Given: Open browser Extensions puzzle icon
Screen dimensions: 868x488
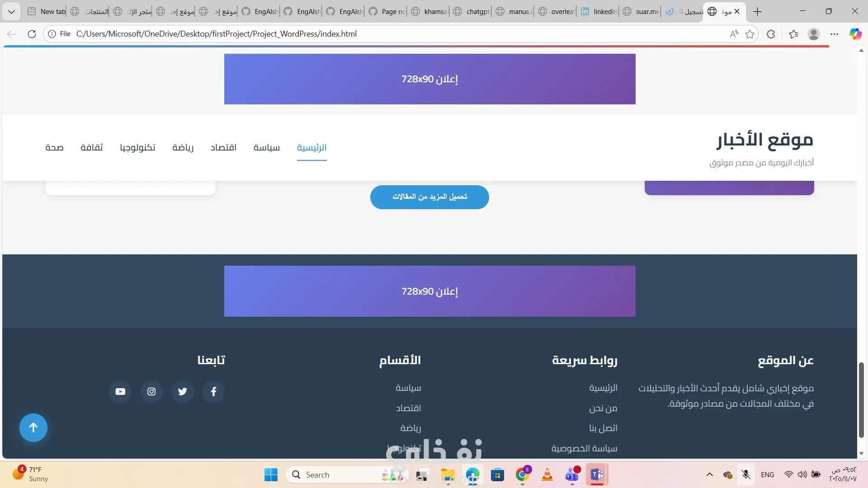Looking at the screenshot, I should pyautogui.click(x=771, y=34).
